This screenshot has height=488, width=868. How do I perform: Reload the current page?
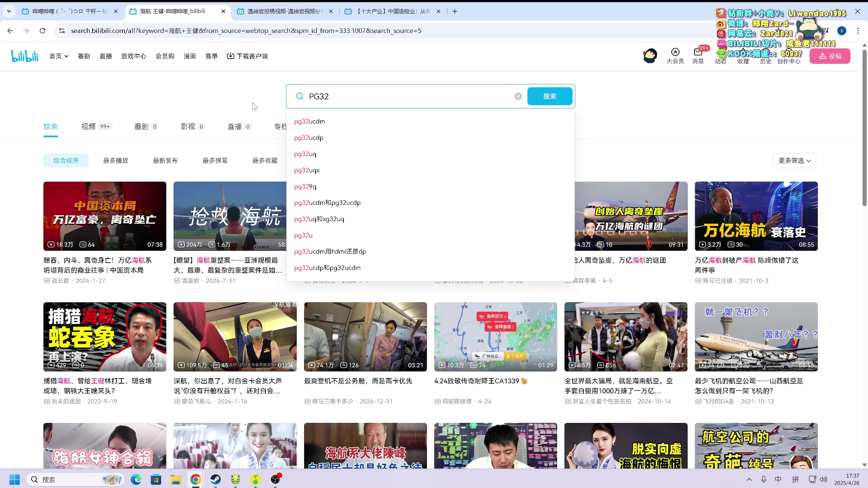42,31
